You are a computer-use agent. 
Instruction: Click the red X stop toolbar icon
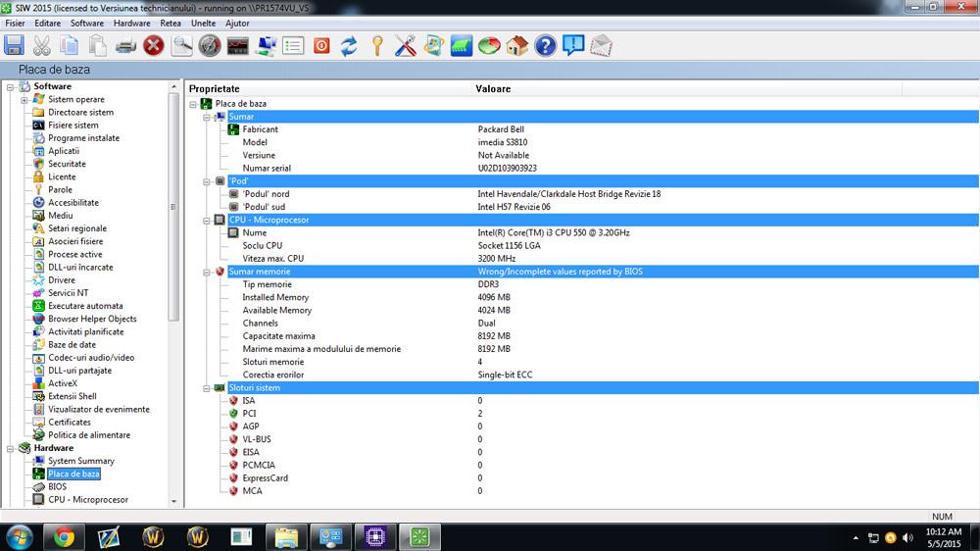point(153,46)
